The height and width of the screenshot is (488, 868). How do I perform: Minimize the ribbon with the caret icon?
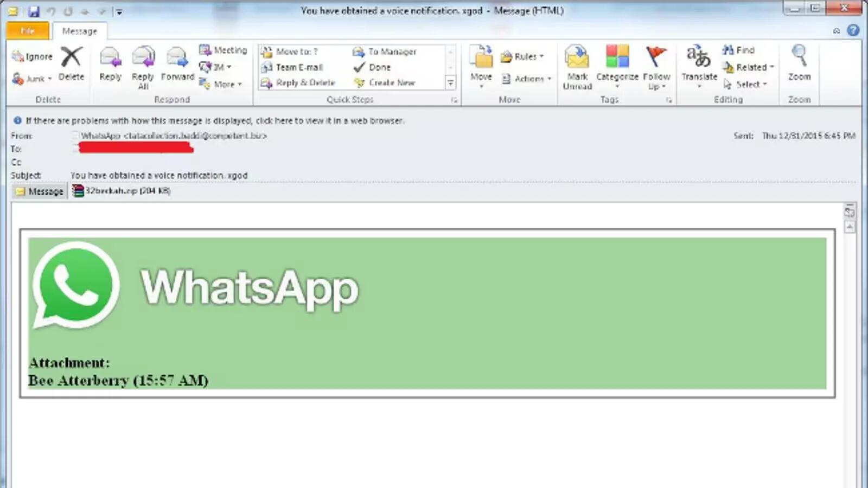pyautogui.click(x=837, y=31)
